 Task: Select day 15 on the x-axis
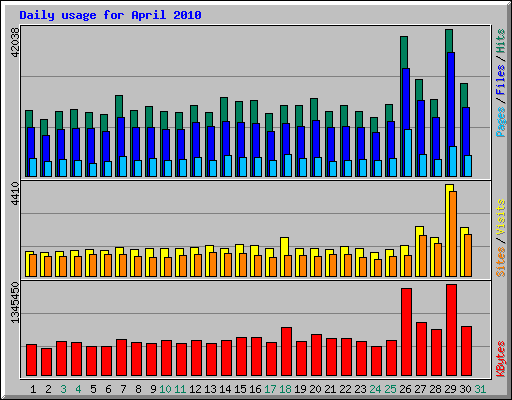point(240,389)
